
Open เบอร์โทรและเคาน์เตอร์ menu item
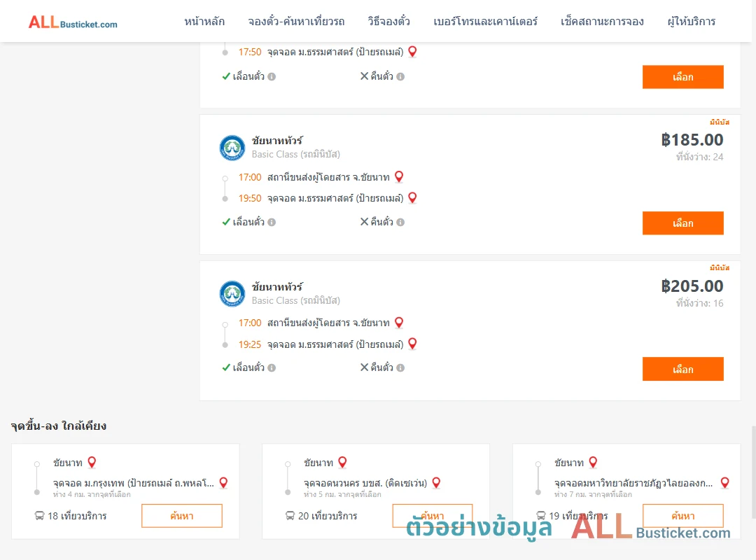pos(485,21)
